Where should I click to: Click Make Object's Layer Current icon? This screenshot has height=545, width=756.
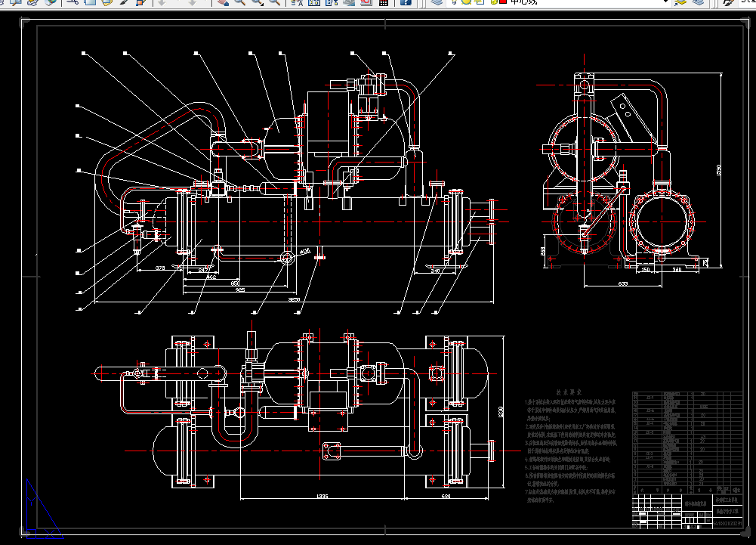pyautogui.click(x=680, y=2)
